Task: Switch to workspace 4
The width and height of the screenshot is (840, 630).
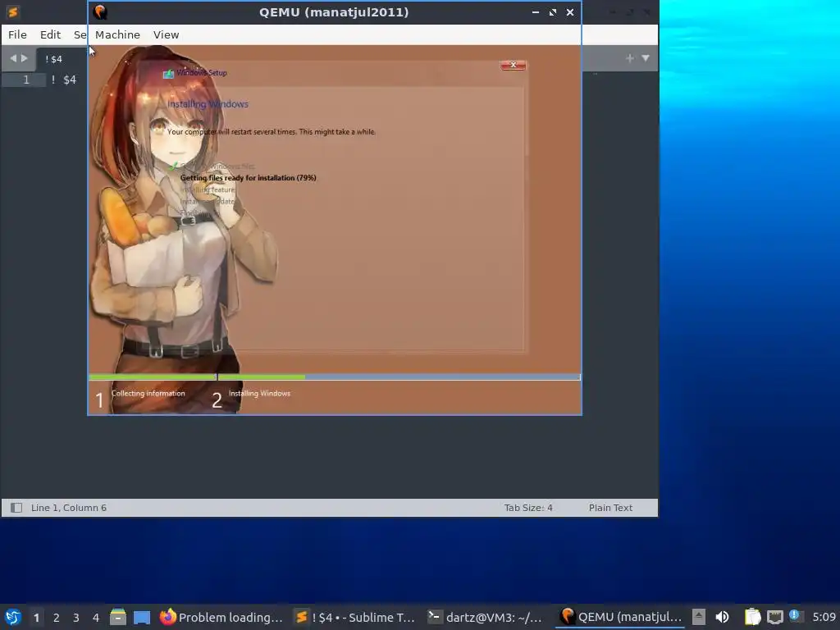Action: point(96,618)
